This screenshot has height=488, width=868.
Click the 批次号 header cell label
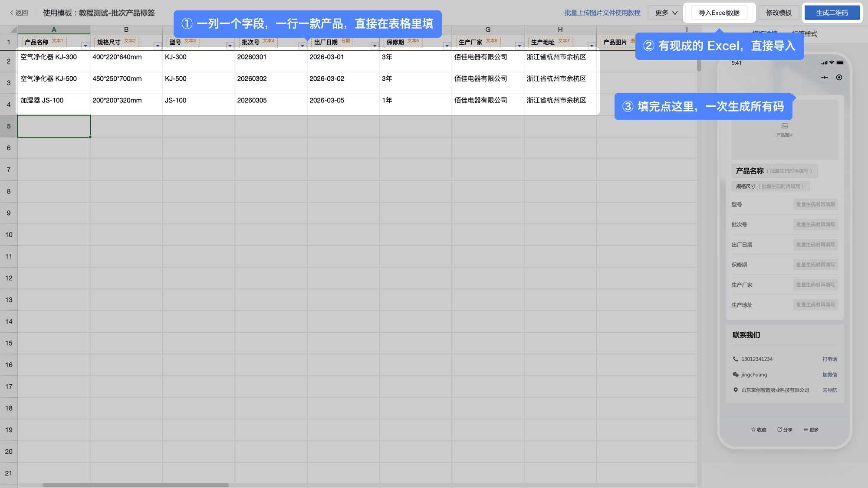coord(250,42)
